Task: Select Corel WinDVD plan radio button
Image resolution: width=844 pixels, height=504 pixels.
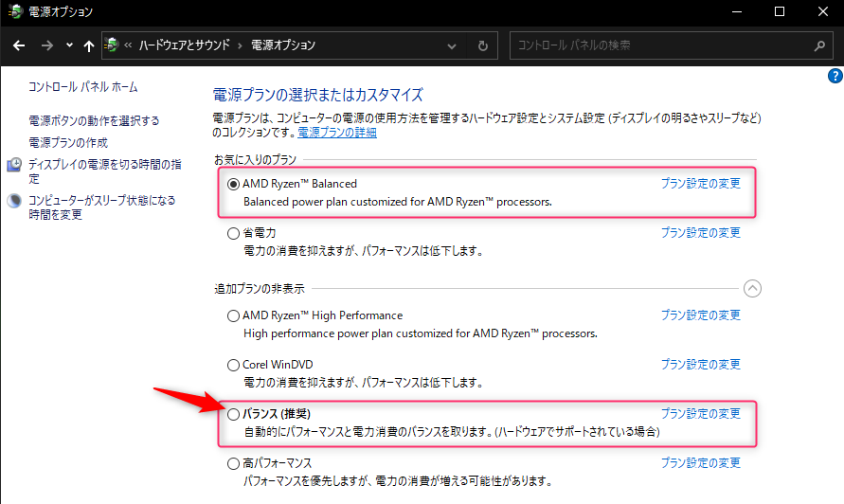Action: point(233,365)
